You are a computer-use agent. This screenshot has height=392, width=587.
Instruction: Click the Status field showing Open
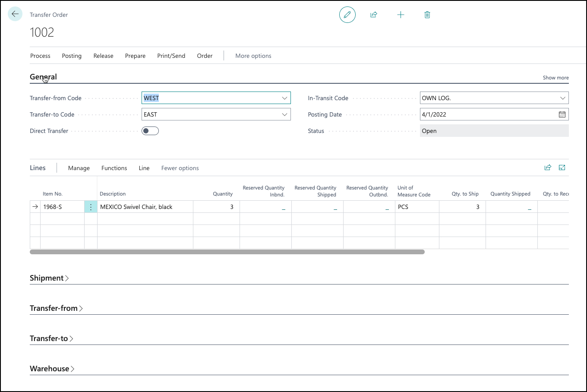494,131
